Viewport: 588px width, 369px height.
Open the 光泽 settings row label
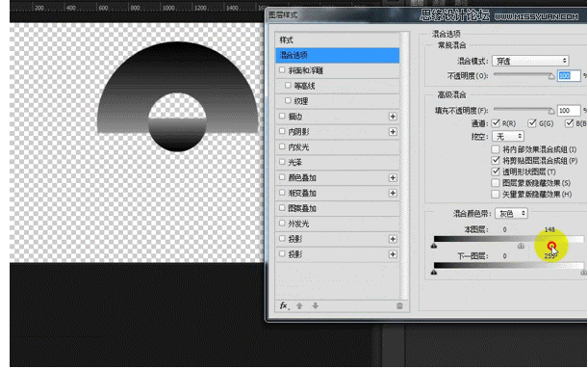tap(295, 163)
